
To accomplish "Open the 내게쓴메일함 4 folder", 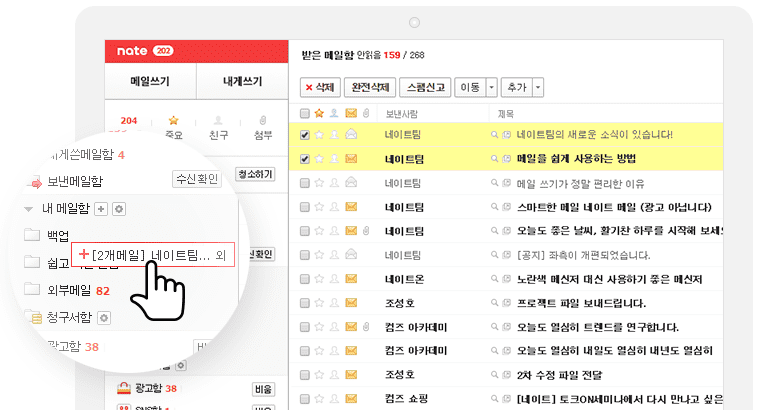I will tap(87, 155).
